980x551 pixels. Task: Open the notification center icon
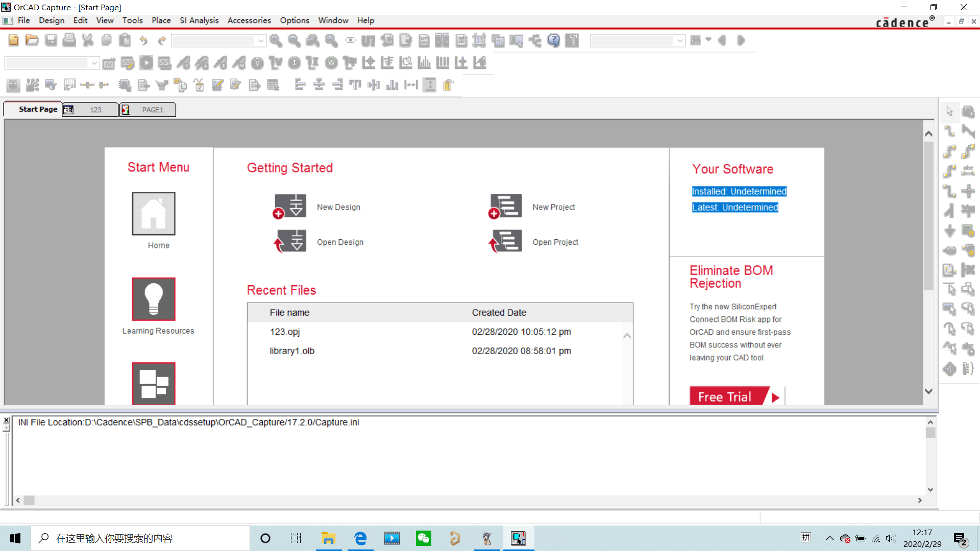tap(960, 539)
